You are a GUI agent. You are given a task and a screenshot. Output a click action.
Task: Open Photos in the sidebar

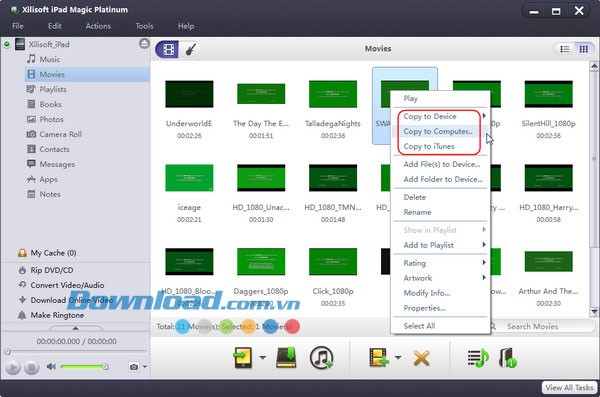click(x=51, y=119)
